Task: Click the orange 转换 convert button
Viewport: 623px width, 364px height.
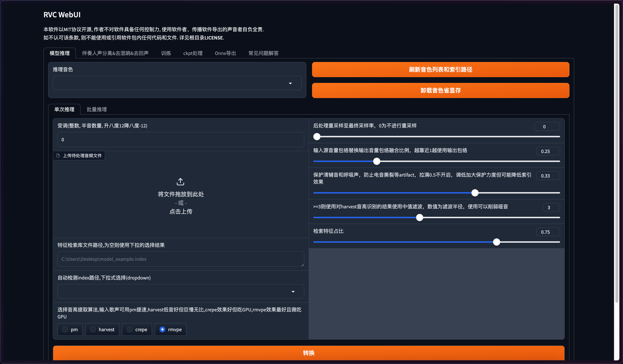Action: [309, 353]
